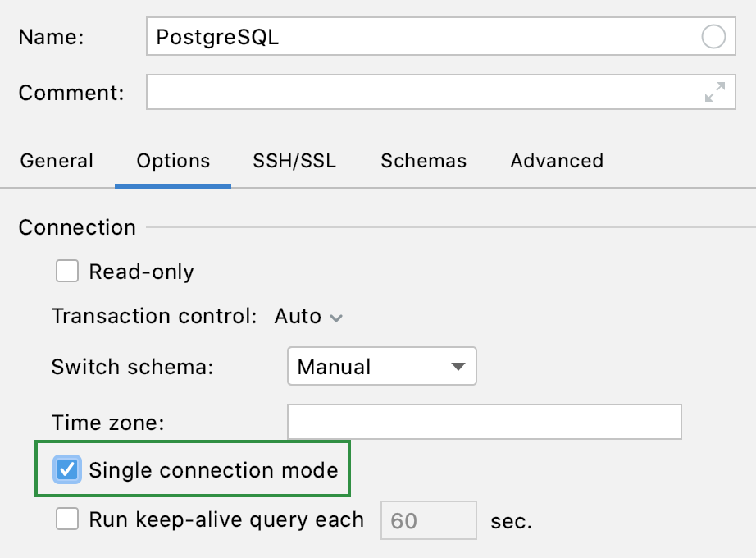Switch to the General tab

57,161
